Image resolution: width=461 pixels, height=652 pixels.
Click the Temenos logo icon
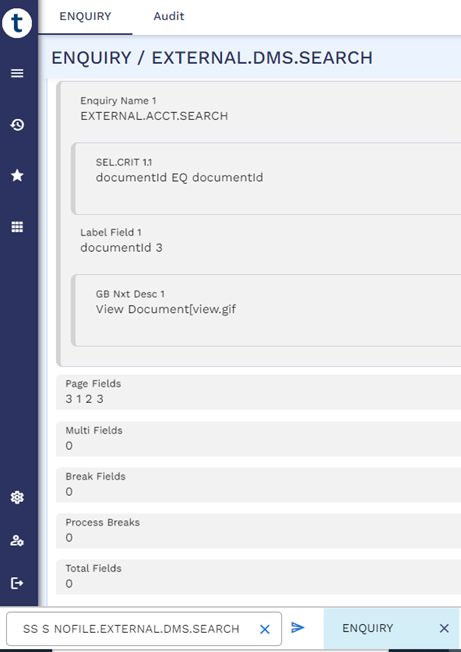click(17, 23)
